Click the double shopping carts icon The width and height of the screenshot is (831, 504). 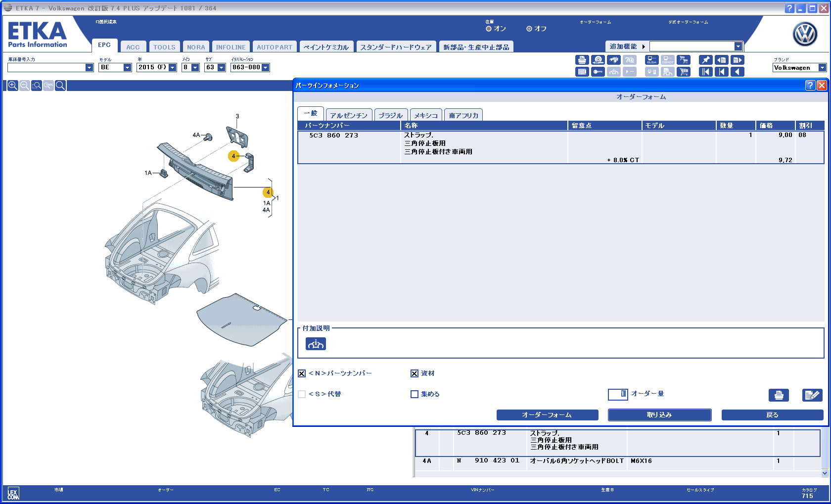[x=684, y=60]
